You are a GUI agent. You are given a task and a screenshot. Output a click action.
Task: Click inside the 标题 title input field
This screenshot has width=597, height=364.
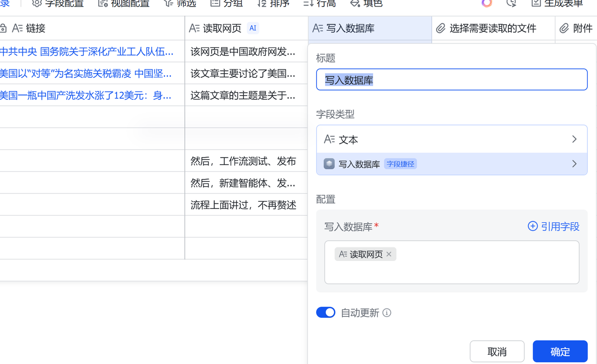coord(451,79)
